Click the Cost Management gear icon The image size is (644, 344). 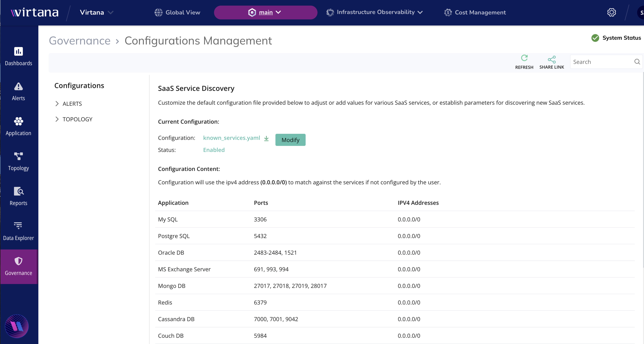448,13
